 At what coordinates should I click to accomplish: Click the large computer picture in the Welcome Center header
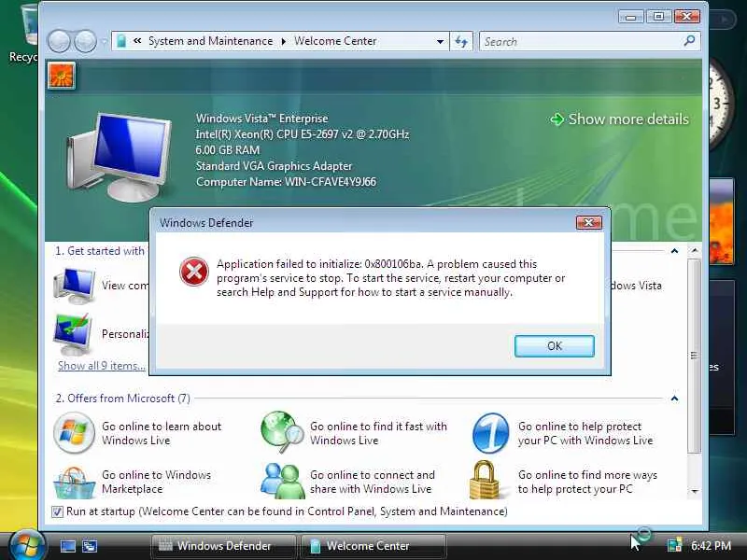click(120, 157)
